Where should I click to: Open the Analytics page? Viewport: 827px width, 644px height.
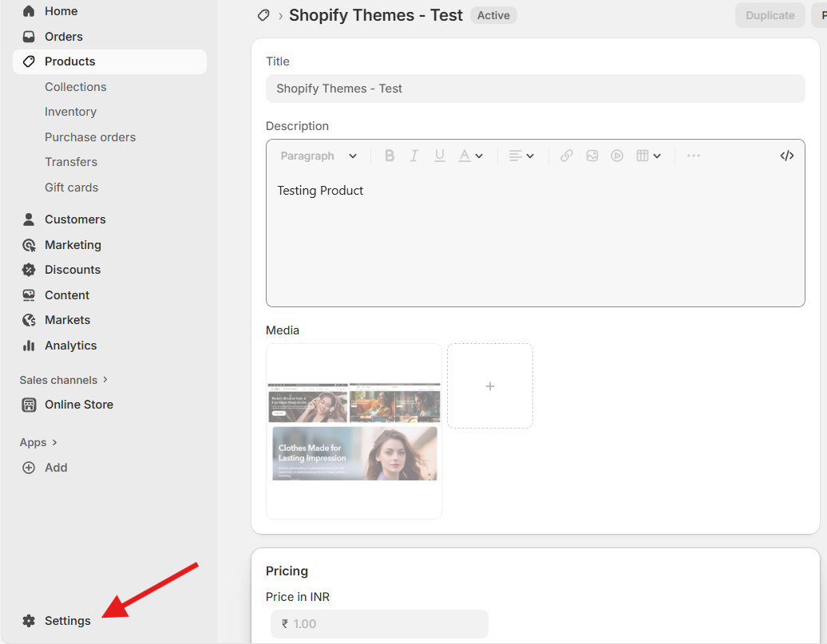[x=71, y=346]
